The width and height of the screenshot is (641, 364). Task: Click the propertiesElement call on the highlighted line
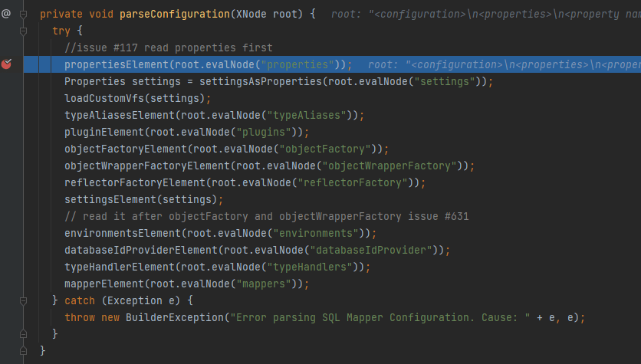point(117,64)
